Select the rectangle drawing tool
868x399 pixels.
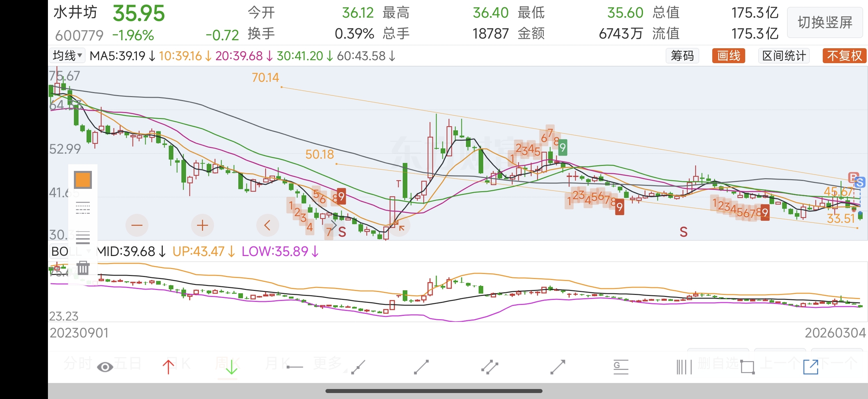click(x=747, y=367)
